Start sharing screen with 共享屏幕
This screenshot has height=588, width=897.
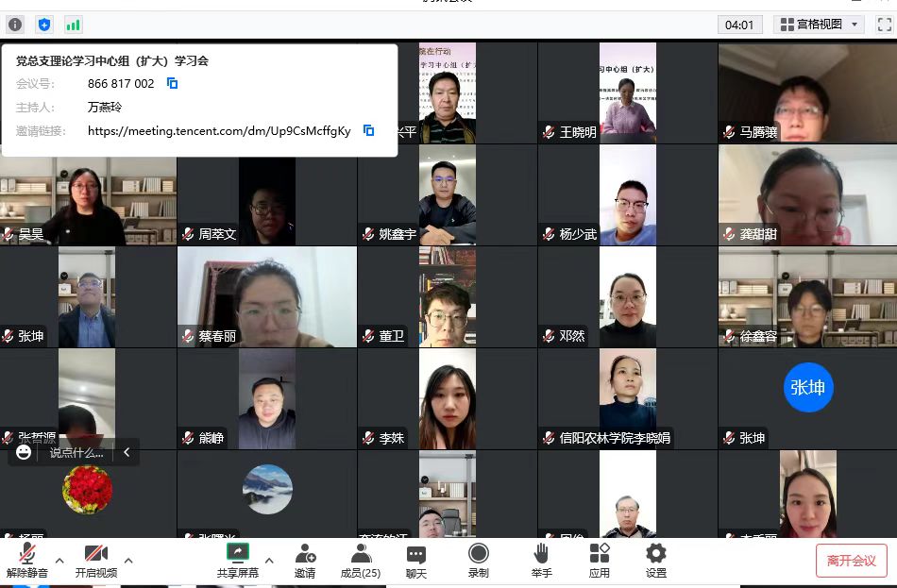point(237,560)
